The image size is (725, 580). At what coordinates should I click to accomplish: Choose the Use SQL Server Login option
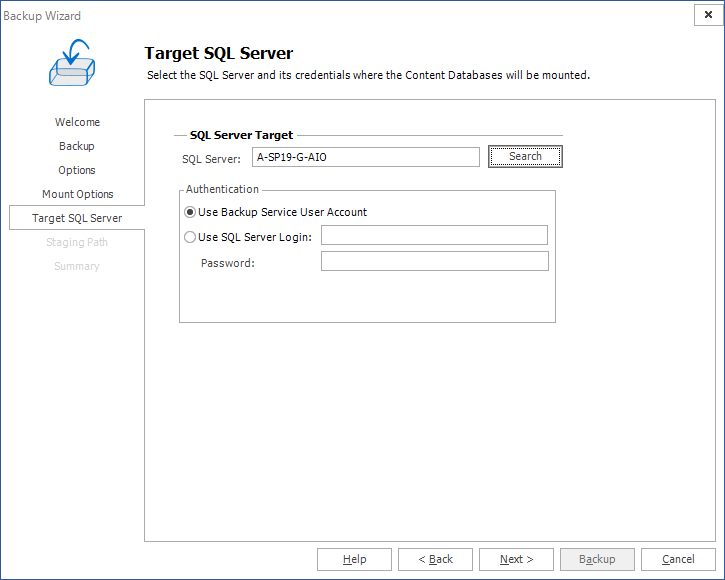pos(190,237)
